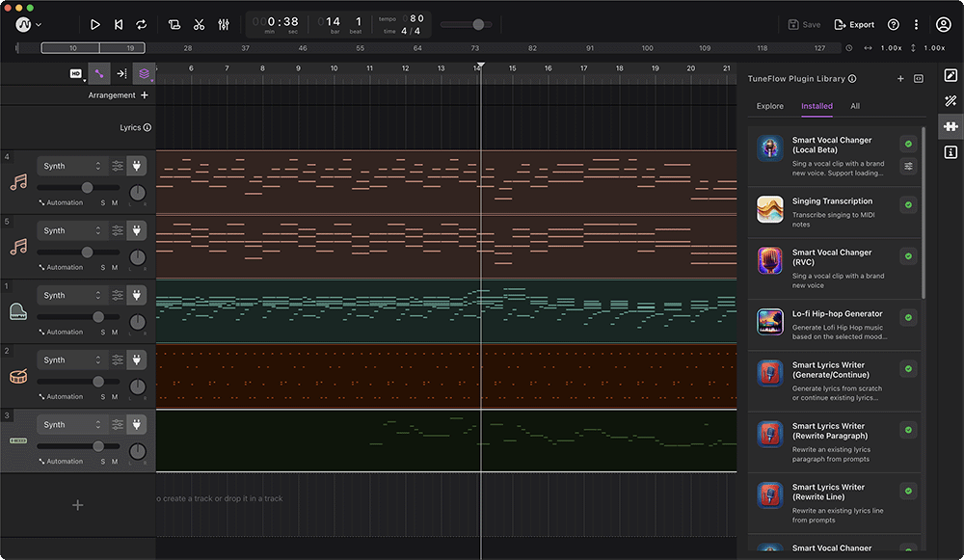This screenshot has width=964, height=560.
Task: Open the purple layers dropdown button
Action: tap(145, 74)
